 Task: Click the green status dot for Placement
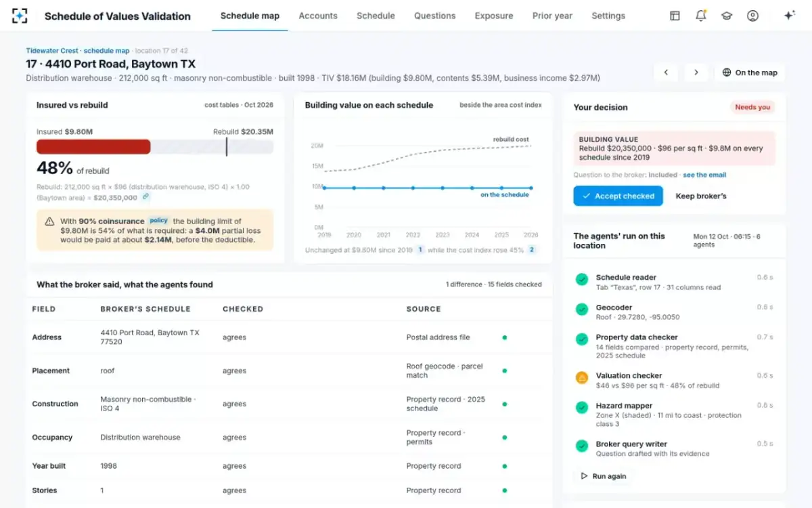(504, 371)
